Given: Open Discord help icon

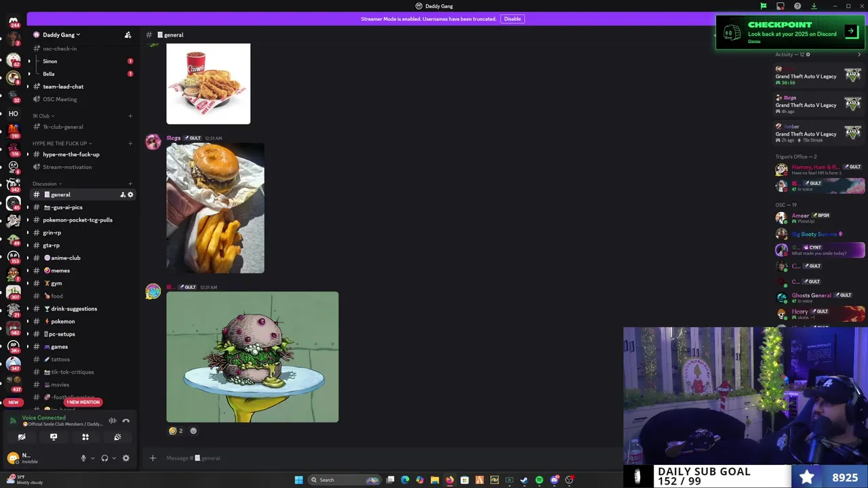Looking at the screenshot, I should point(797,6).
